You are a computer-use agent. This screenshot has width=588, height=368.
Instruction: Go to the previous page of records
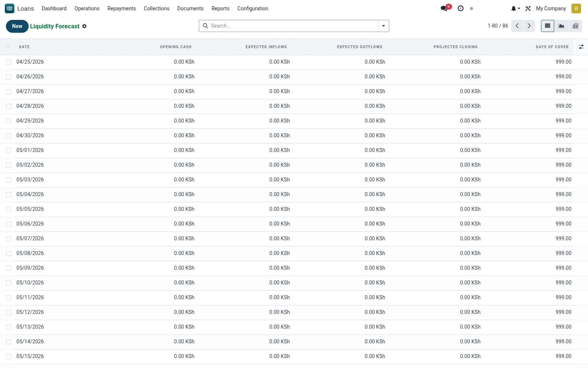[x=517, y=26]
